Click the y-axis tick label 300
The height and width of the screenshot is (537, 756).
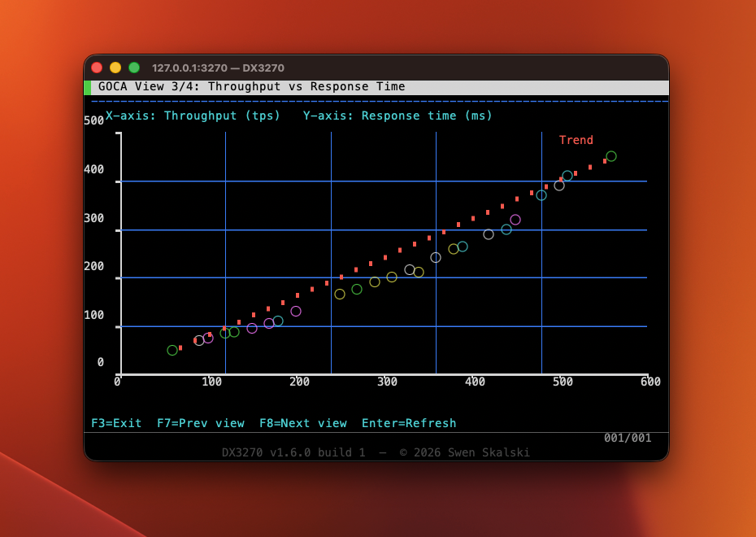[x=93, y=218]
